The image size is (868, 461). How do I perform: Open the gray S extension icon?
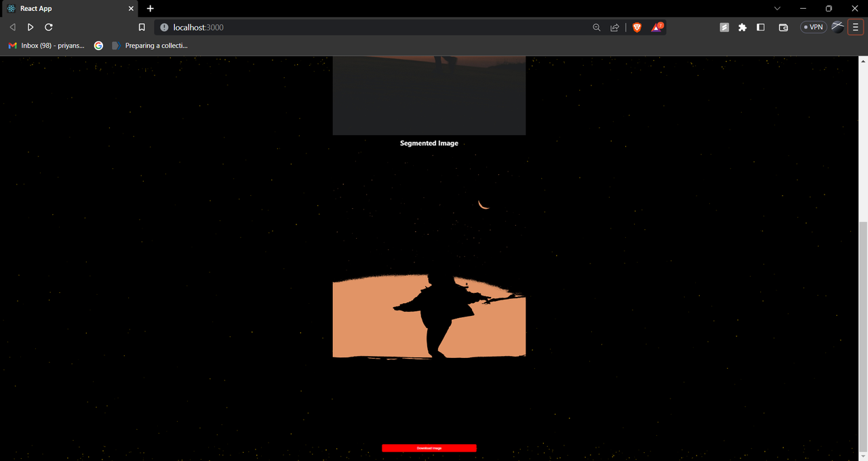pyautogui.click(x=724, y=27)
